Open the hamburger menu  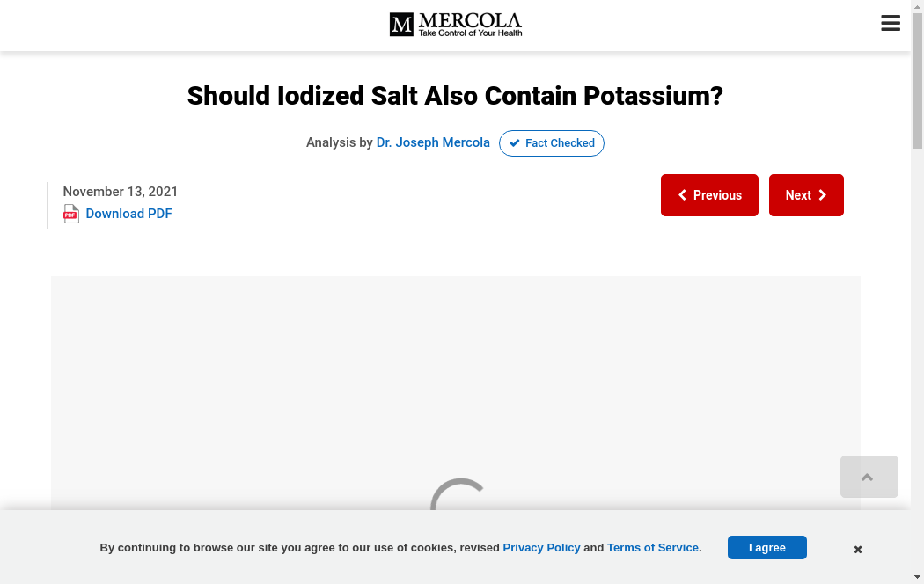tap(891, 24)
